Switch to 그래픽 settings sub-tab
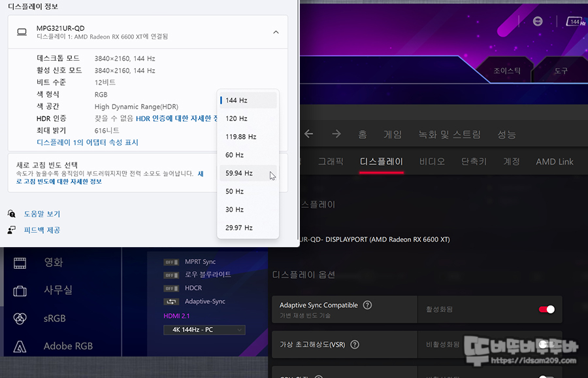The image size is (588, 378). [331, 162]
